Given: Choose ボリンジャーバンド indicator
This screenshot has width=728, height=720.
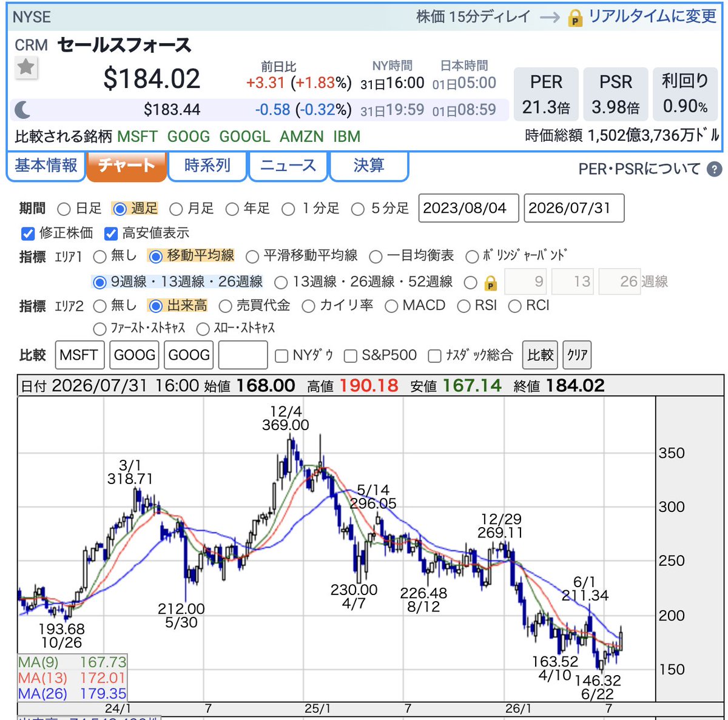Looking at the screenshot, I should 472,257.
